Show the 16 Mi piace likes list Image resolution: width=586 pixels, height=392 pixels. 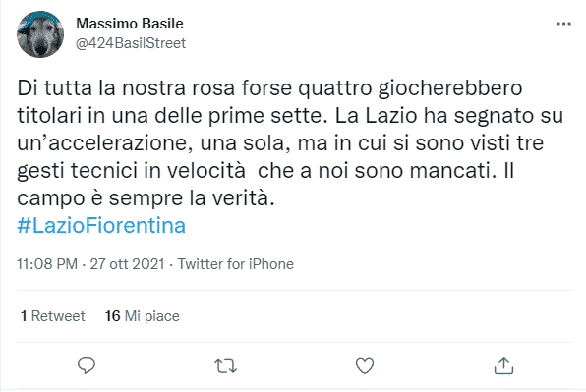click(x=142, y=316)
